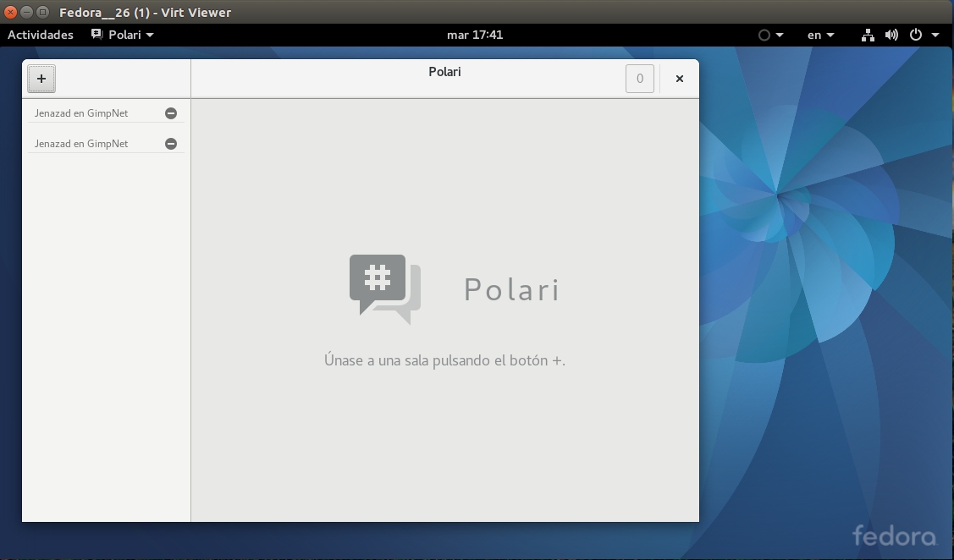This screenshot has width=954, height=560.
Task: Expand the system menu arrow beside power icon
Action: 935,36
